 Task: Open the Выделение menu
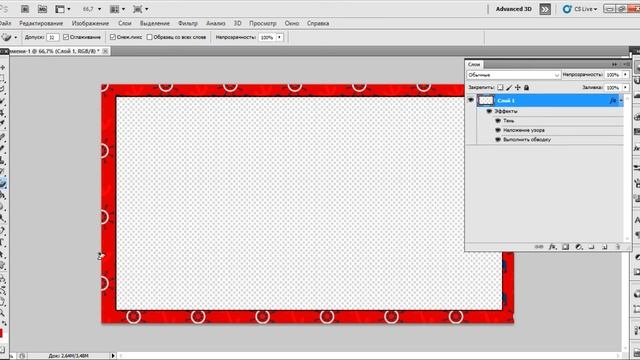[155, 23]
